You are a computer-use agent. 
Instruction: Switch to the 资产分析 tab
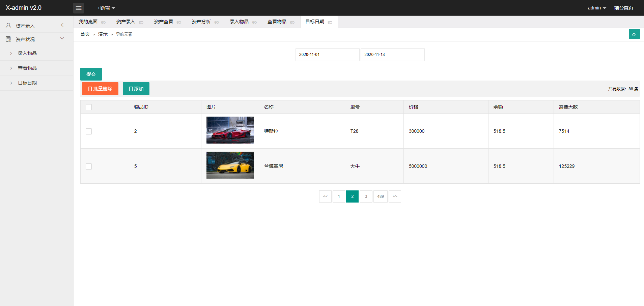point(201,22)
